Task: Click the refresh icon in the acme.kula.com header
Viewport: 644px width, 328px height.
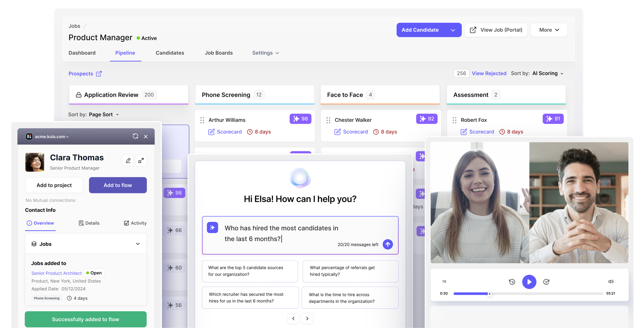Action: click(x=135, y=136)
